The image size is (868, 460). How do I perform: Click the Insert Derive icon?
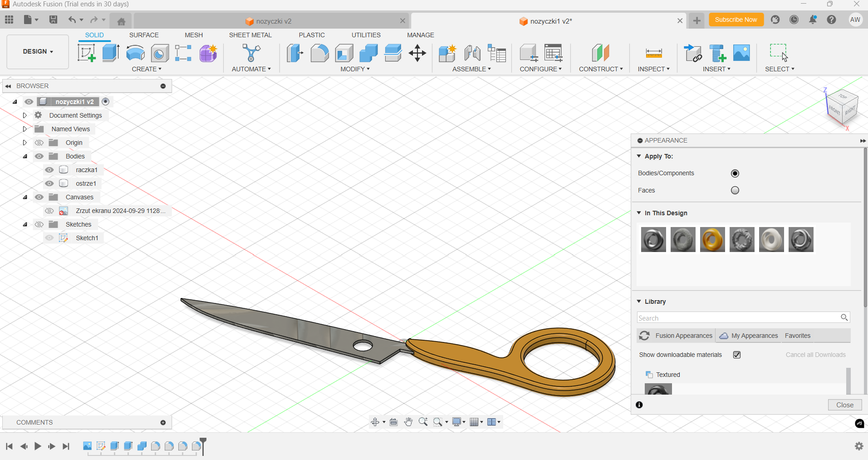coord(693,53)
